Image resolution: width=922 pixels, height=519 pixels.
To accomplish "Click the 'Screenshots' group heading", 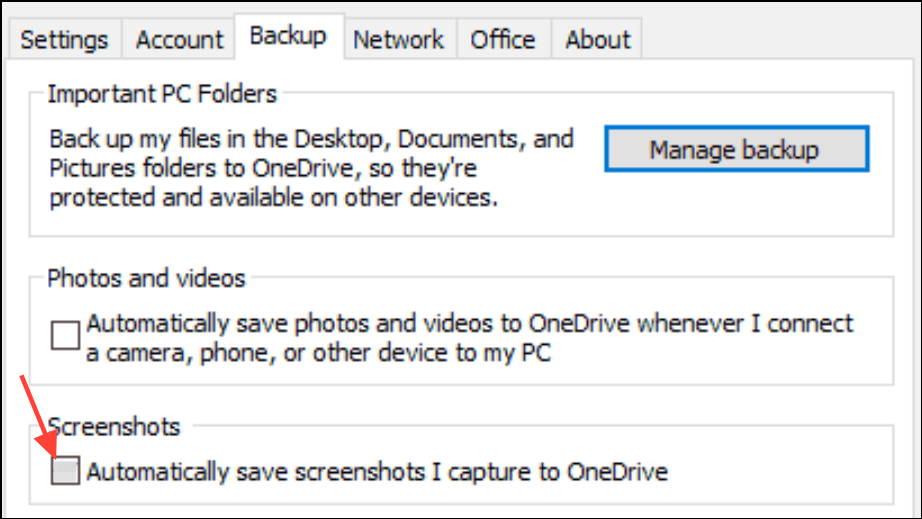I will pos(114,427).
